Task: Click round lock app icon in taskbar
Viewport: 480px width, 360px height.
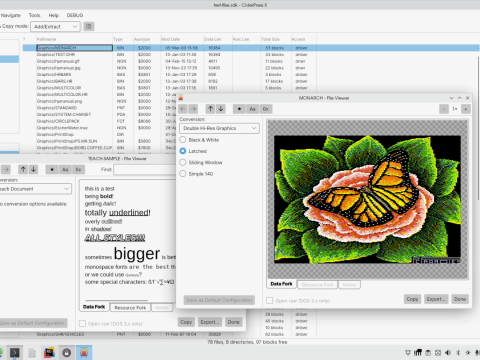Action: click(x=67, y=353)
